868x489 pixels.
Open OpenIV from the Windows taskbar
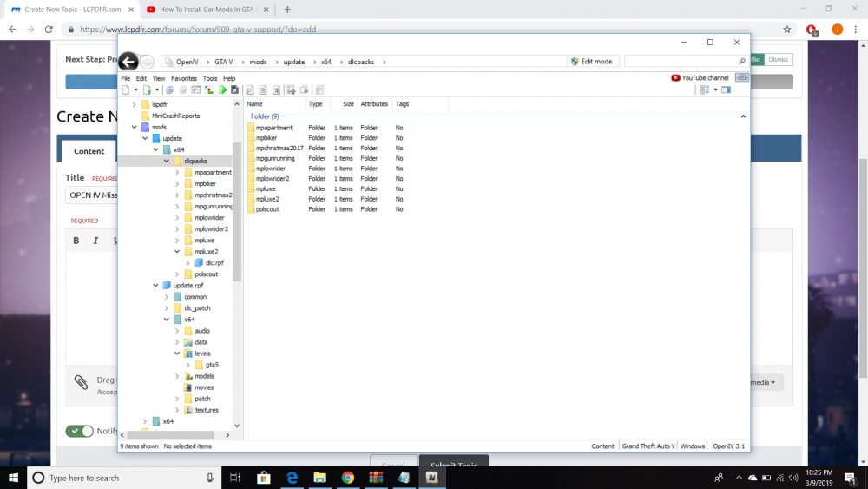431,478
